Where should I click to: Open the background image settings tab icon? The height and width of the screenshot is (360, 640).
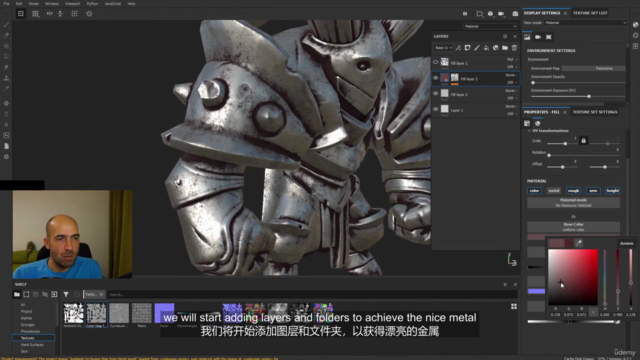coord(527,37)
